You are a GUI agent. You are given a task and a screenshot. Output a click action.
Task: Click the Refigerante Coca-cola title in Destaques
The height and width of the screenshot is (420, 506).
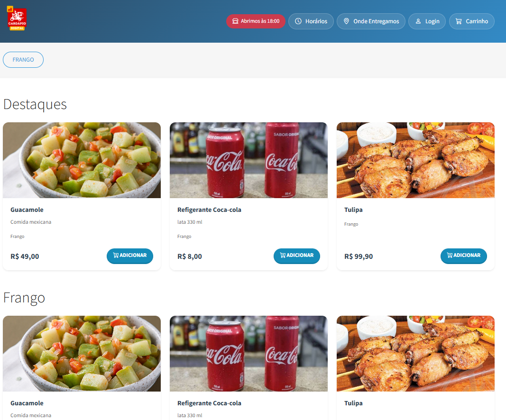point(209,210)
